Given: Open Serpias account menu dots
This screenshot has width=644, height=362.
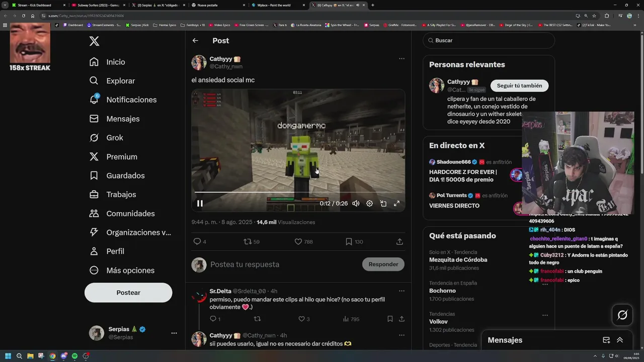Looking at the screenshot, I should click(174, 333).
